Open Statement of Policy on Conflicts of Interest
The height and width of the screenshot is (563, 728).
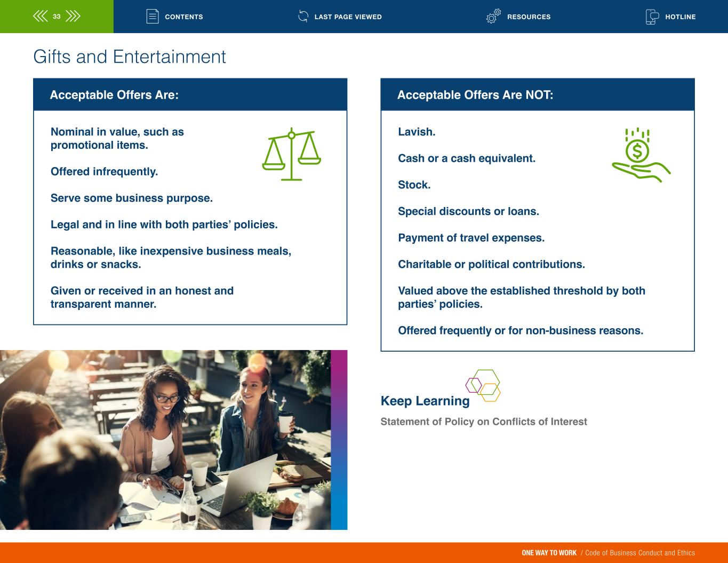tap(483, 422)
